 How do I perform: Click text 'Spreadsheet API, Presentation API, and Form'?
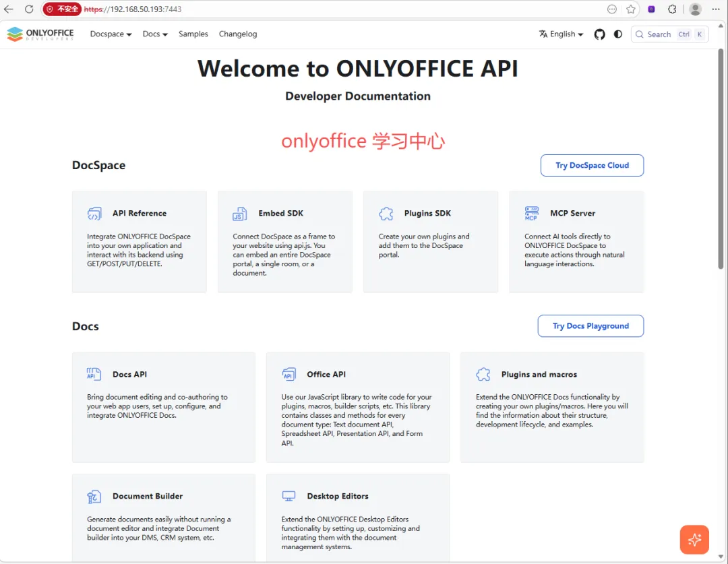tap(352, 433)
